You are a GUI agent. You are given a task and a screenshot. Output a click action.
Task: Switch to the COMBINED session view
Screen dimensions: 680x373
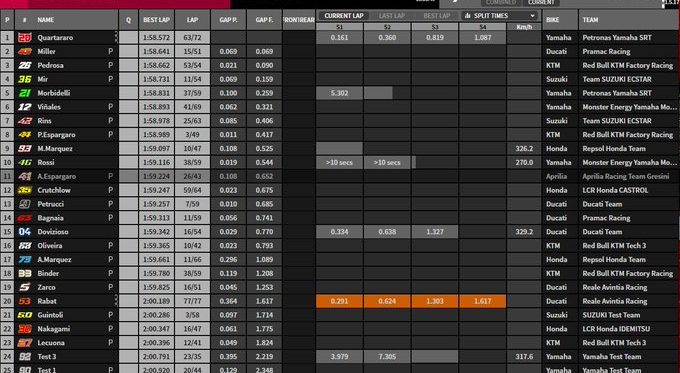coord(500,3)
